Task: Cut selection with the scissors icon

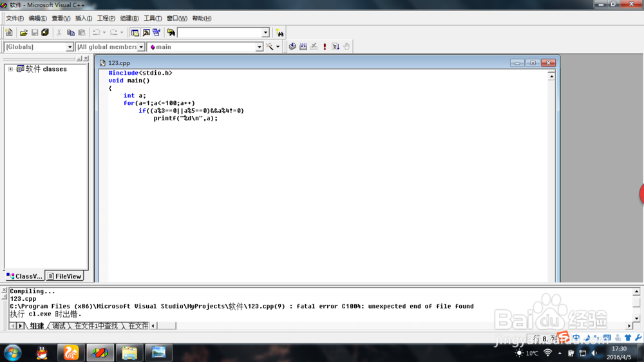Action: click(59, 32)
